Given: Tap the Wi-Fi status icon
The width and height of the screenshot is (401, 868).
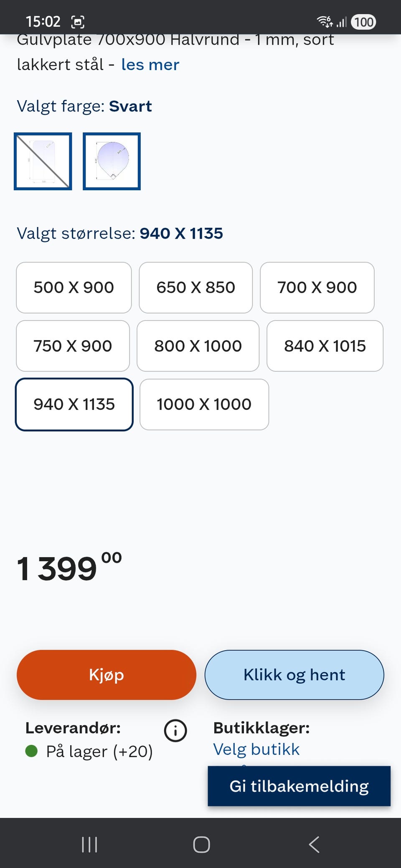Looking at the screenshot, I should 325,21.
